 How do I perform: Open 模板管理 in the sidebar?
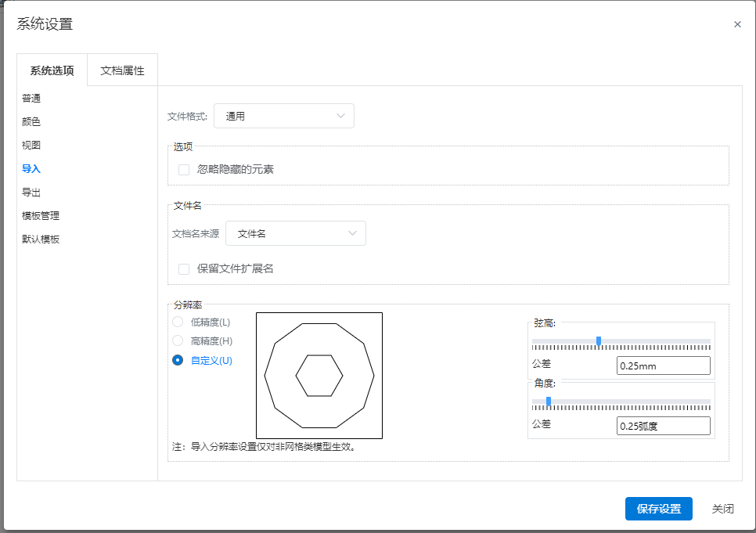pos(41,216)
